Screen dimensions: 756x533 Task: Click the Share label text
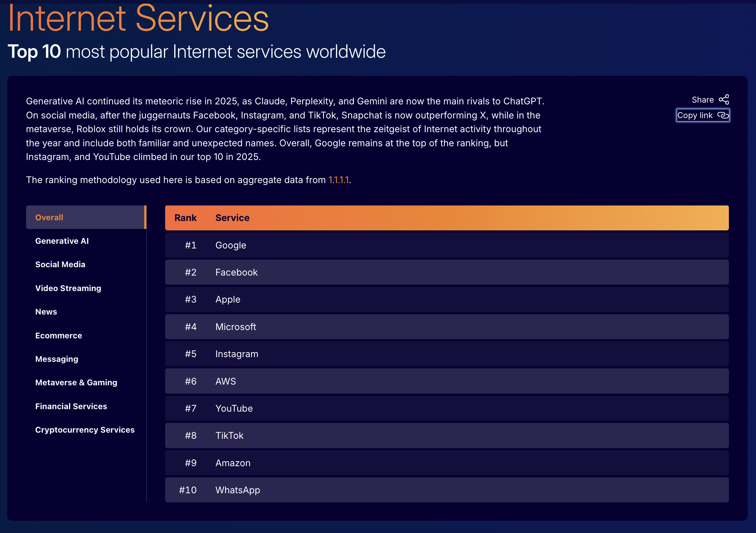pyautogui.click(x=703, y=100)
